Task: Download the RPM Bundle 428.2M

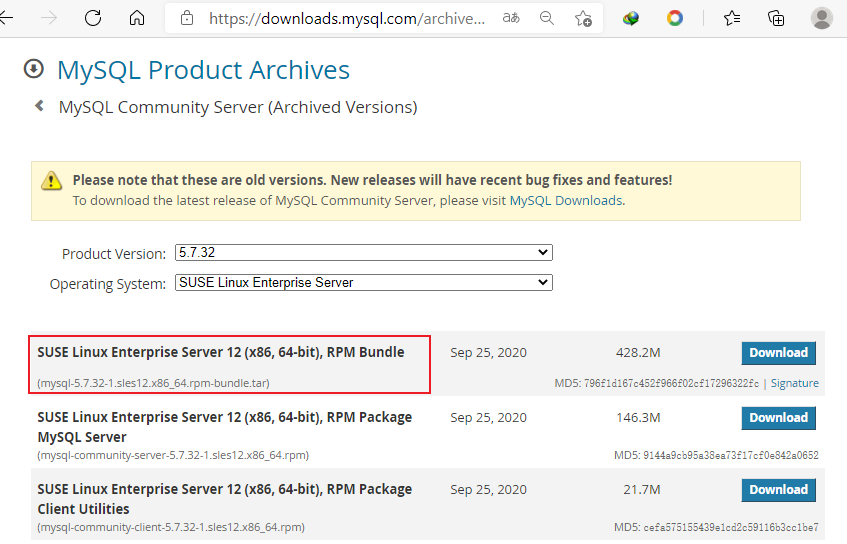Action: [x=778, y=353]
